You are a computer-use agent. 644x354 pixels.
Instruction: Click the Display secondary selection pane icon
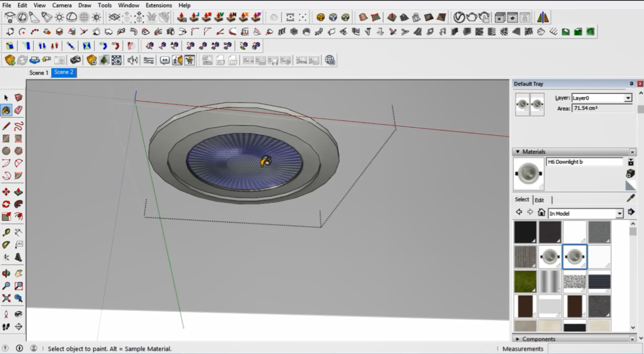[631, 162]
